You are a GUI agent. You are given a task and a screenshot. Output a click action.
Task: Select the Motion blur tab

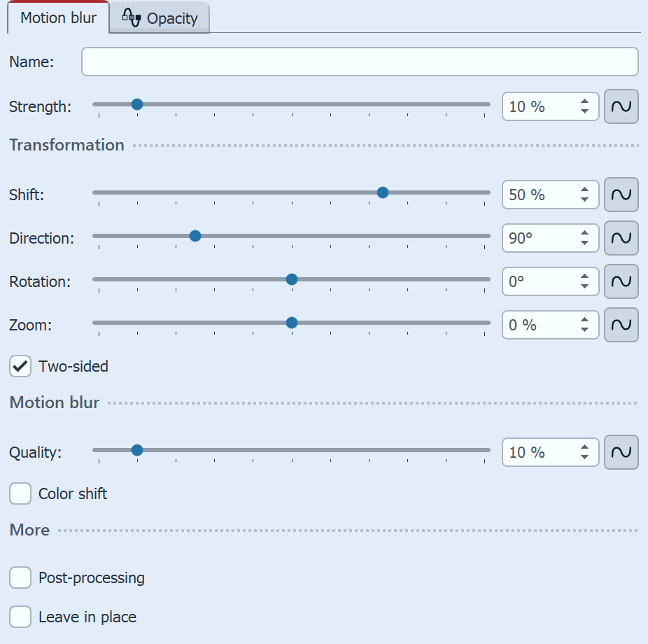57,17
